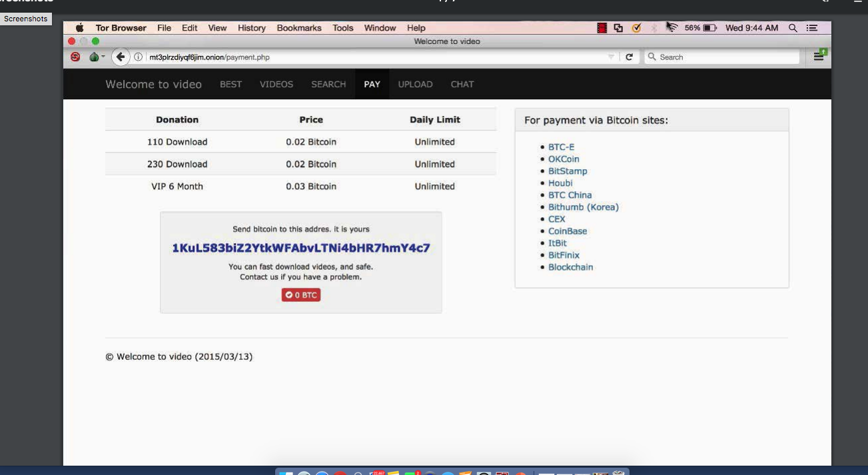Click the Screenshots label in the corner
Viewport: 868px width, 475px height.
[x=26, y=19]
